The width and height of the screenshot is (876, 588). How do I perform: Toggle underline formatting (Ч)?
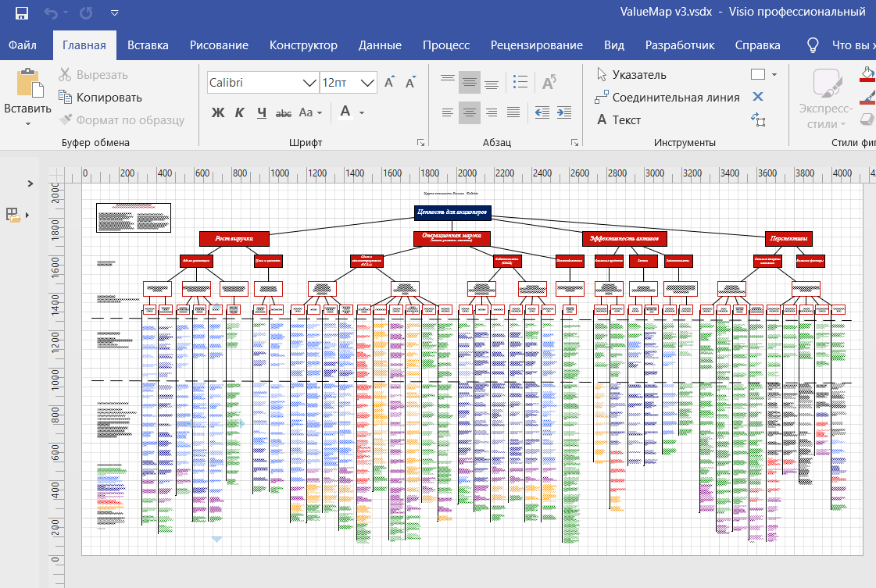point(262,112)
